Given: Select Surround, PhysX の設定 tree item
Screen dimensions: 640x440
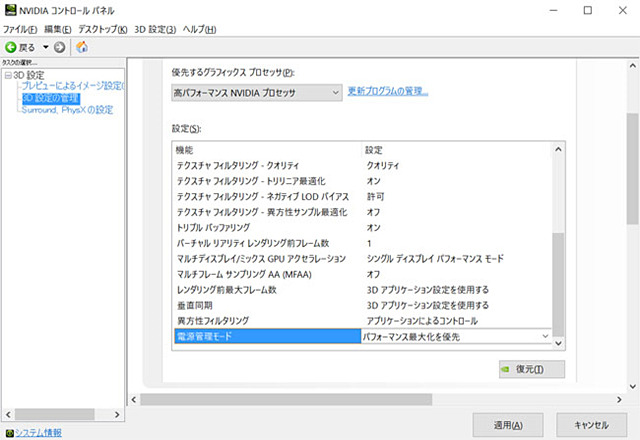Looking at the screenshot, I should pyautogui.click(x=67, y=110).
